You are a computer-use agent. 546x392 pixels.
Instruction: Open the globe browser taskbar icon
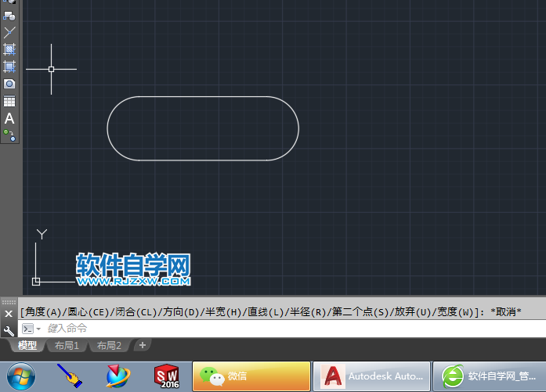(x=118, y=376)
